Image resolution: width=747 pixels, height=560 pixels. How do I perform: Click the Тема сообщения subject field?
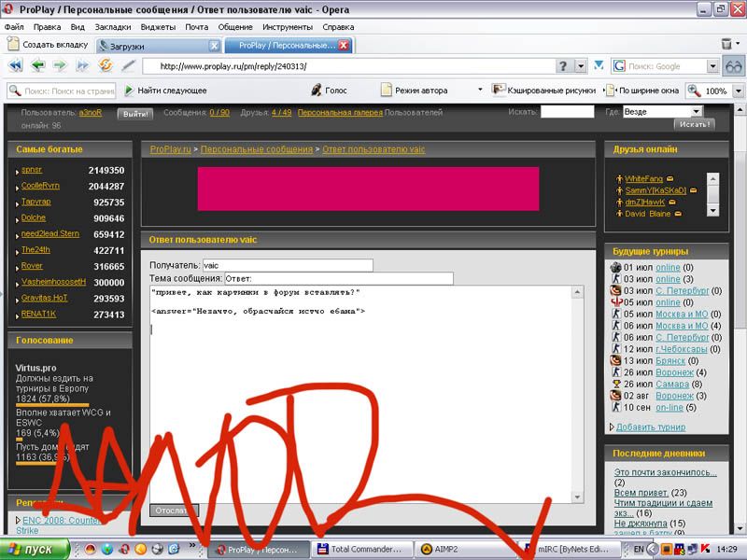(x=339, y=278)
